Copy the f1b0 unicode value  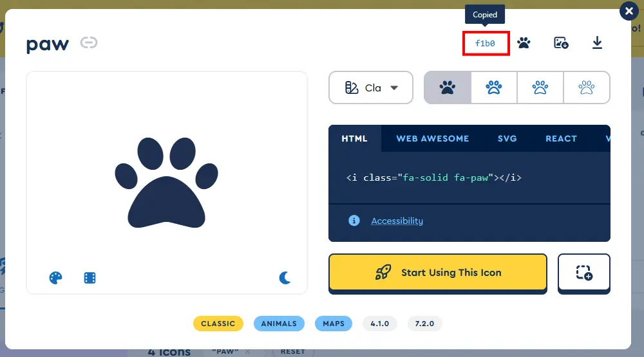(x=486, y=44)
